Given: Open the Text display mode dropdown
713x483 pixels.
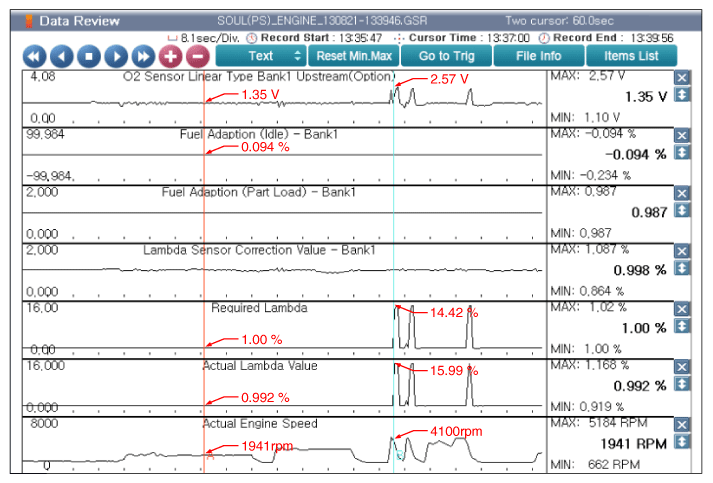Looking at the screenshot, I should (x=260, y=56).
